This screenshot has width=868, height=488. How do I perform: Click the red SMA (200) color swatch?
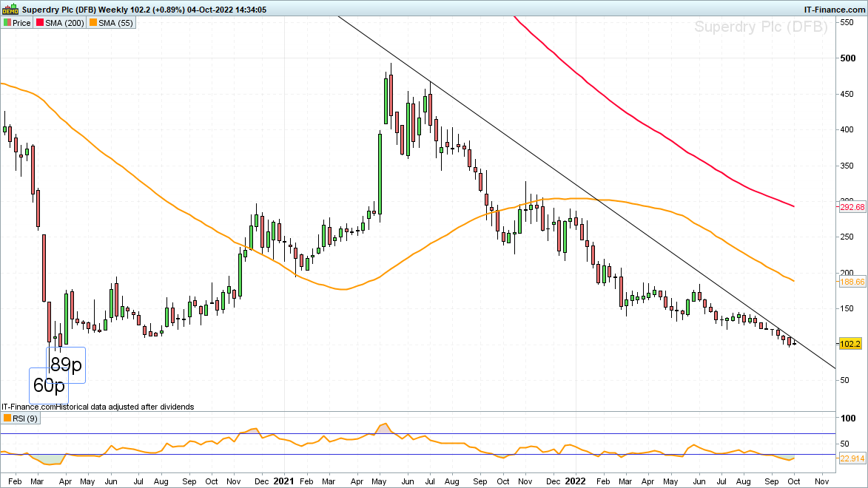[40, 23]
